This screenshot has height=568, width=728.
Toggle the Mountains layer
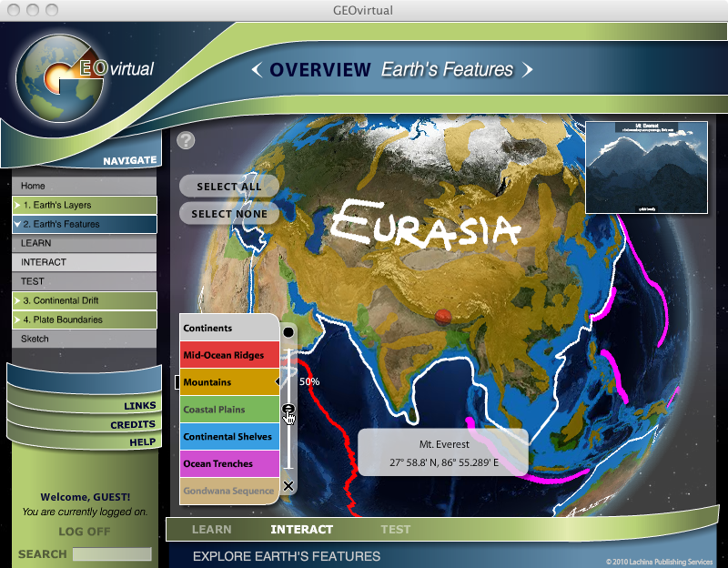(229, 382)
